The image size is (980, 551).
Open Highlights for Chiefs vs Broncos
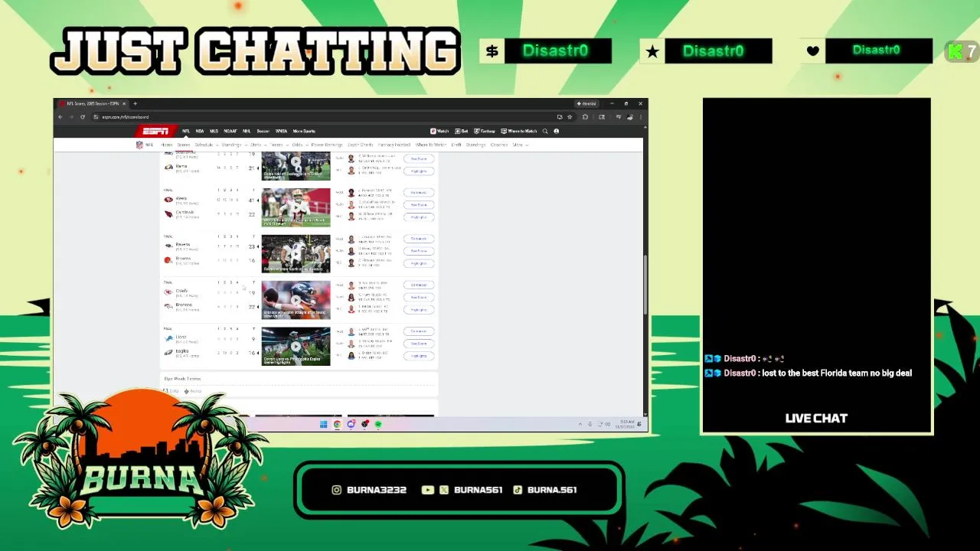[419, 309]
